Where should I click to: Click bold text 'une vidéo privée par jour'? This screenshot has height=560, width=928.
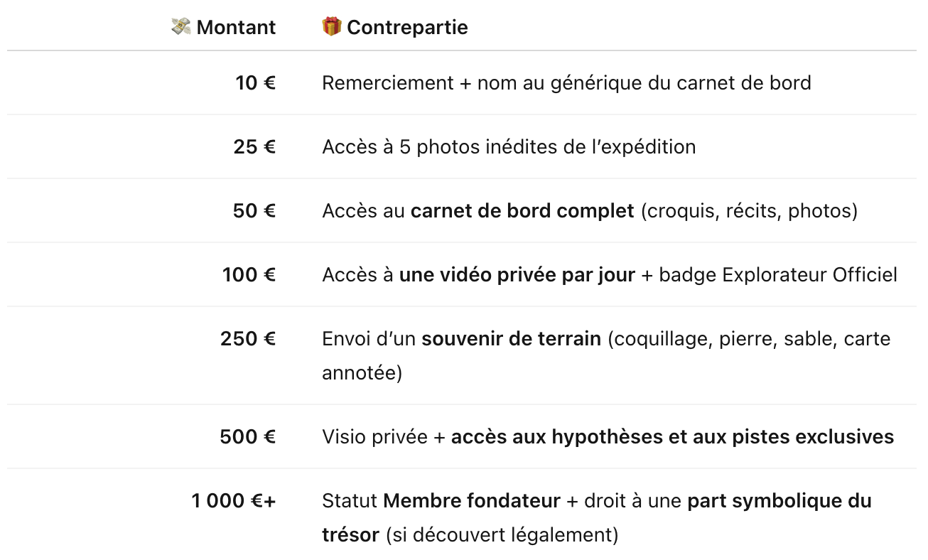point(517,275)
